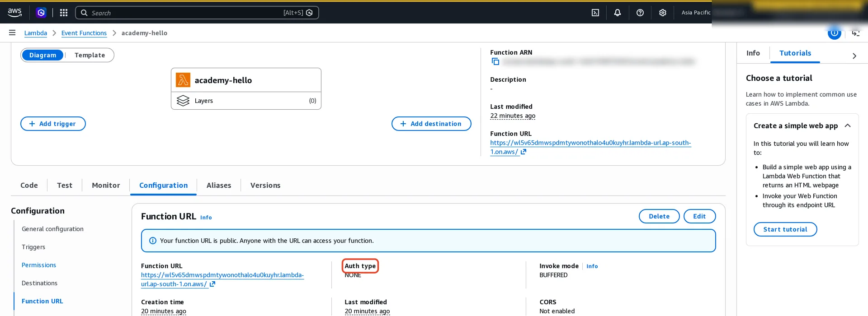Click the Add destination button
Image resolution: width=868 pixels, height=316 pixels.
(431, 124)
